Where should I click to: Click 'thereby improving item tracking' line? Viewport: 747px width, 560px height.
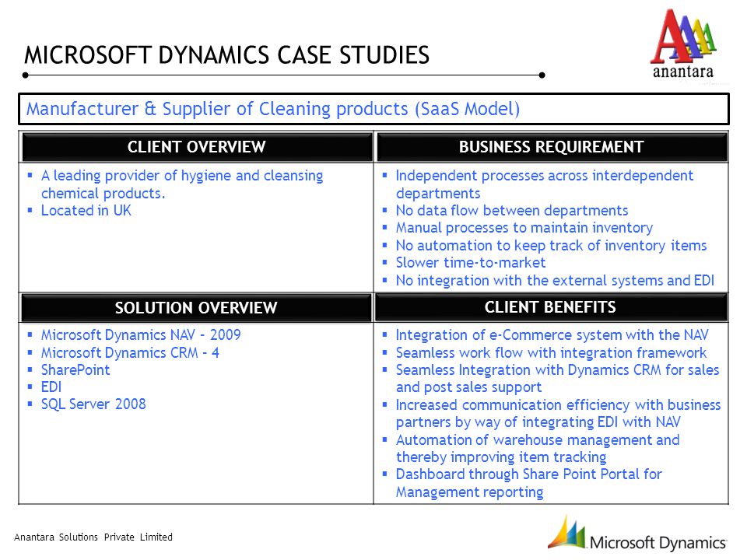tap(501, 457)
